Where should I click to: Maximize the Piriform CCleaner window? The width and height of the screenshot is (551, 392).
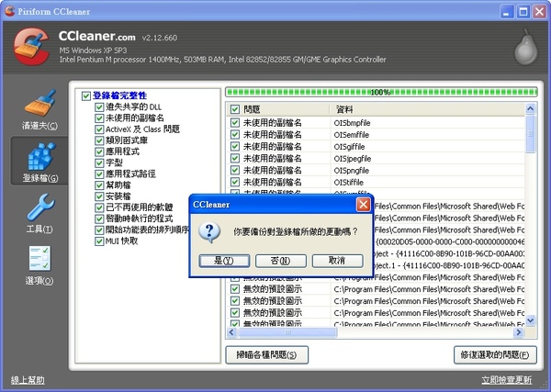point(523,12)
